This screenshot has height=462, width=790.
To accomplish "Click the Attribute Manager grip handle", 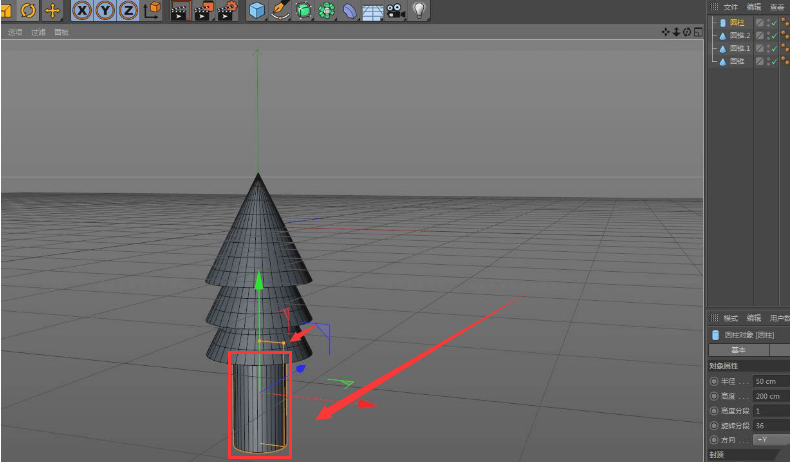I will [714, 318].
